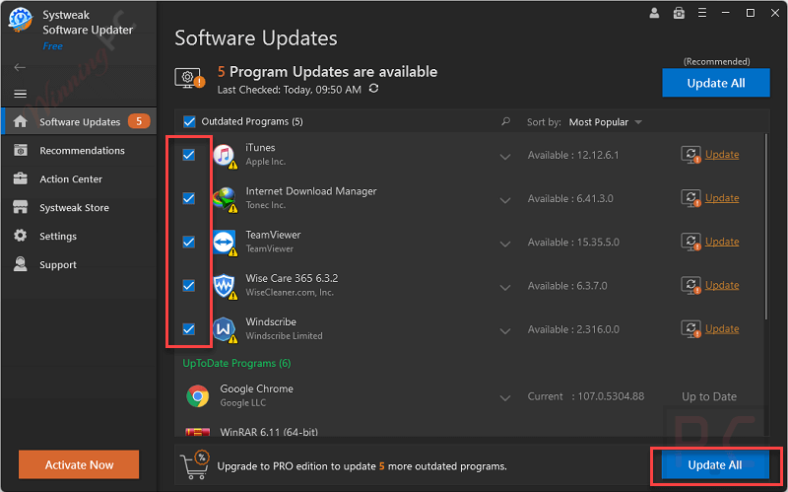This screenshot has width=788, height=492.
Task: Click the bottom Update All button
Action: pyautogui.click(x=715, y=465)
